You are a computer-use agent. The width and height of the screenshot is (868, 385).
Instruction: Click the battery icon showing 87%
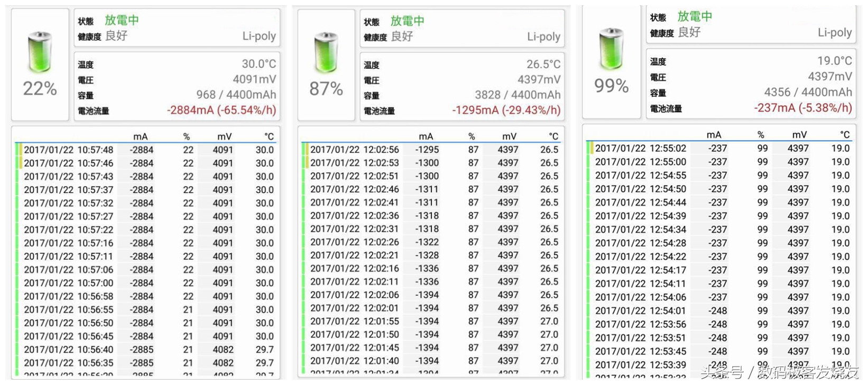[x=326, y=52]
